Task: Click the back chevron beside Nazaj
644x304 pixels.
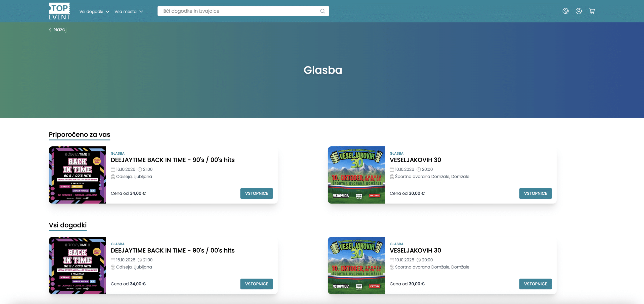Action: tap(50, 29)
